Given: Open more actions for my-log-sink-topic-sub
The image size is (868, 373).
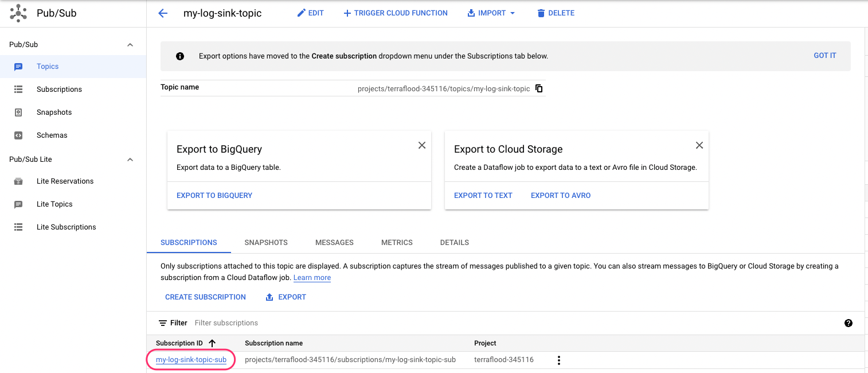Looking at the screenshot, I should [x=559, y=360].
